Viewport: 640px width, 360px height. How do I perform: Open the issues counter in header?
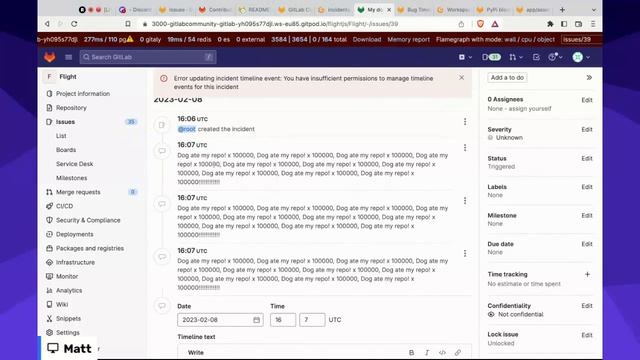click(491, 57)
